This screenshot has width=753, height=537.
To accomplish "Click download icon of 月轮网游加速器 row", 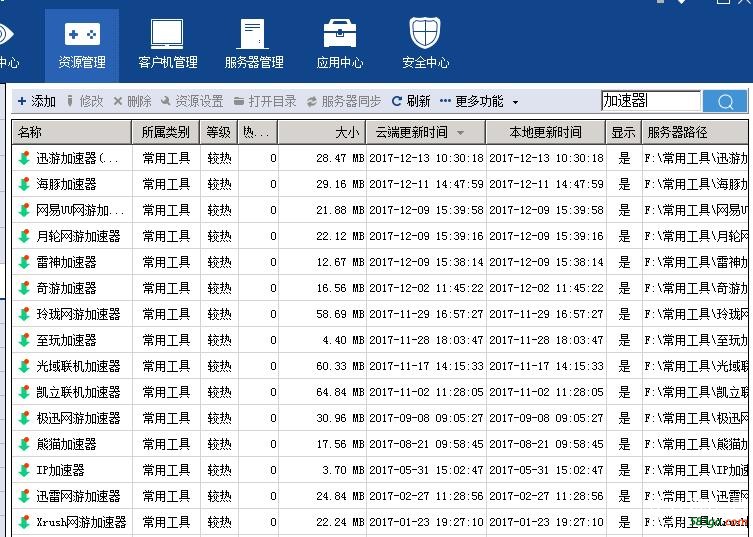I will pyautogui.click(x=24, y=236).
